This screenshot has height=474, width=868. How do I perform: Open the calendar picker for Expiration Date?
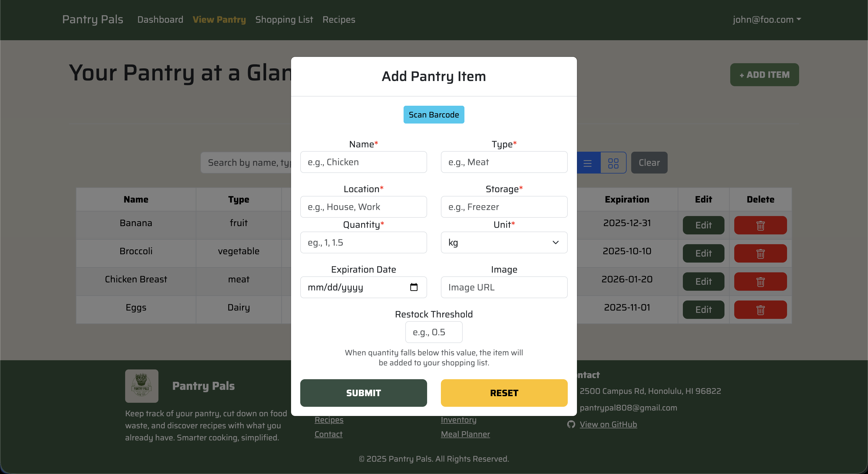point(414,287)
